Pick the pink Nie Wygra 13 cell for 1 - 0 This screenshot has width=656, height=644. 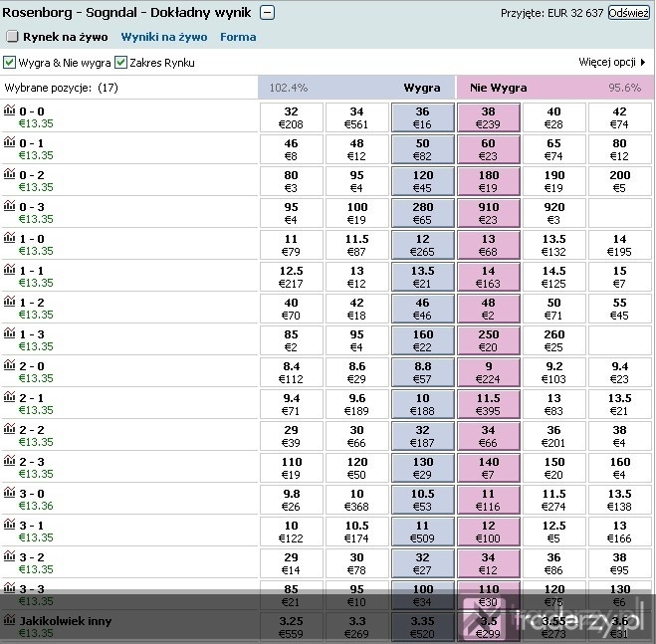[488, 245]
